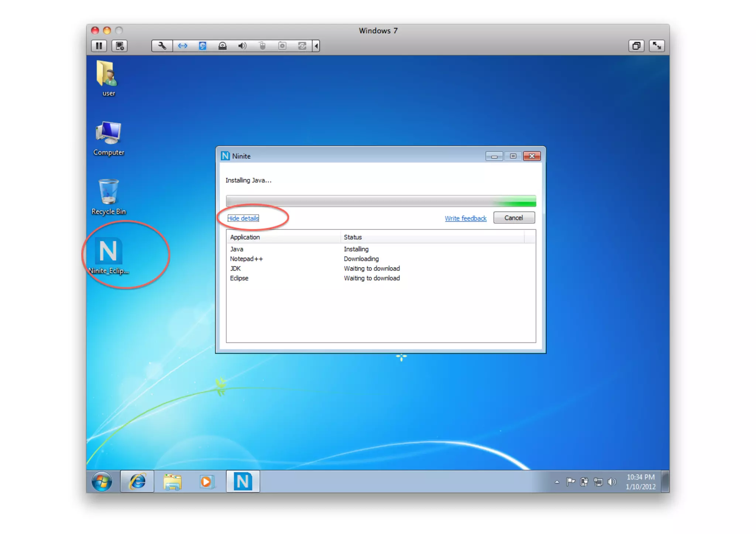This screenshot has width=756, height=534.
Task: Select the JDK row
Action: point(381,268)
